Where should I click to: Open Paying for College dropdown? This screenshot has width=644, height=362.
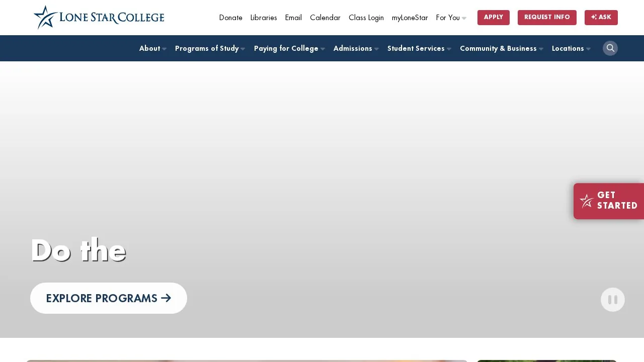290,48
